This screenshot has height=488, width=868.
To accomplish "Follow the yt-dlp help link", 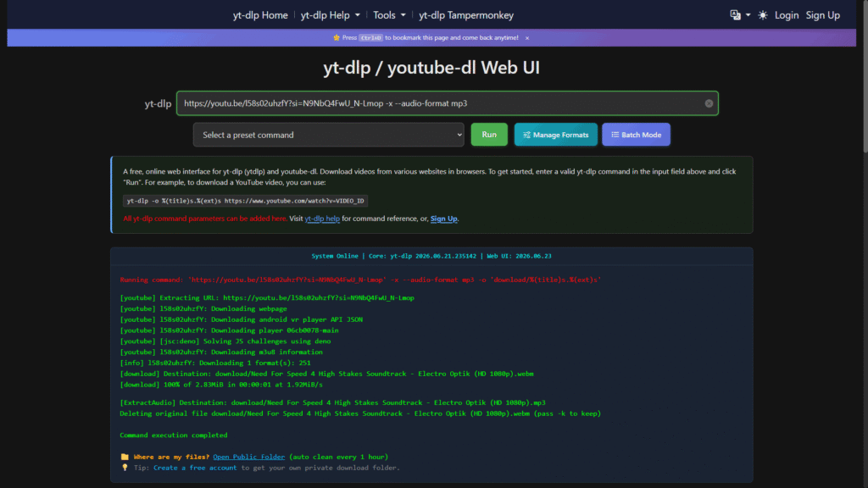I will pyautogui.click(x=322, y=219).
